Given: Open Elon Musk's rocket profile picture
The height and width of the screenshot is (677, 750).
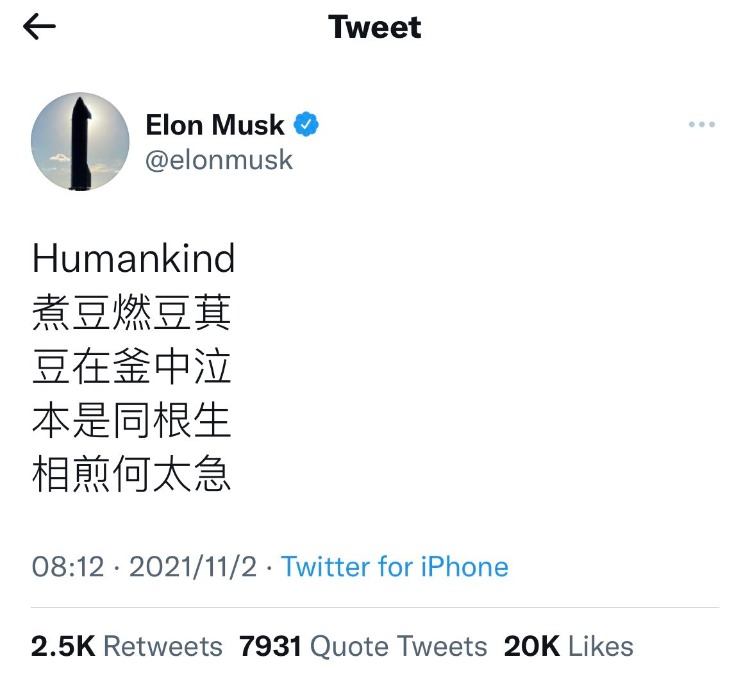Looking at the screenshot, I should coord(81,142).
